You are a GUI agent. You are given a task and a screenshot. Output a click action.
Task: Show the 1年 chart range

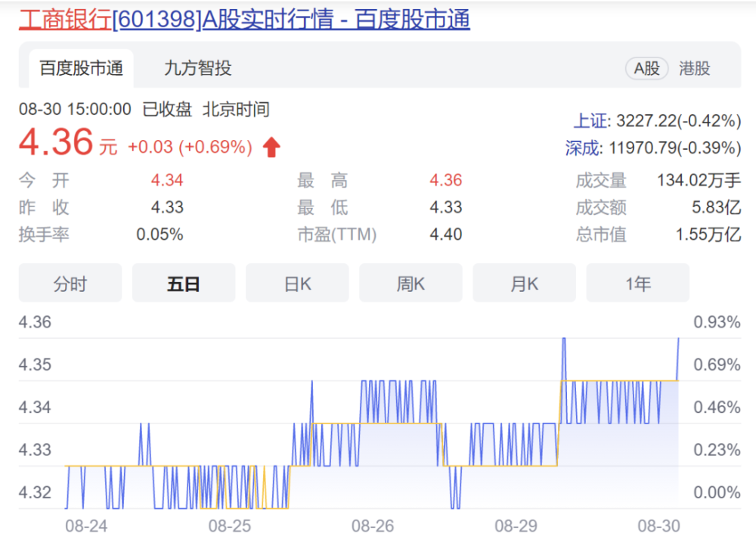(638, 283)
